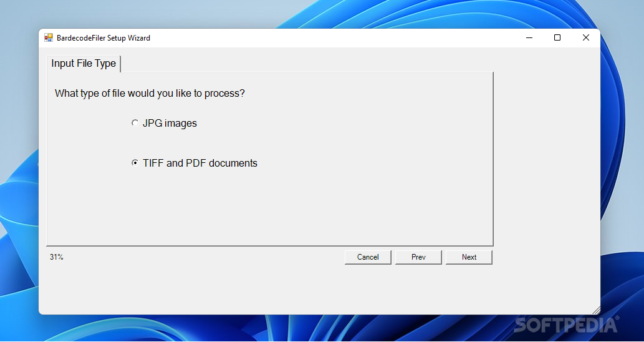Advance with the Next button
Viewport: 644px width, 342px height.
469,257
